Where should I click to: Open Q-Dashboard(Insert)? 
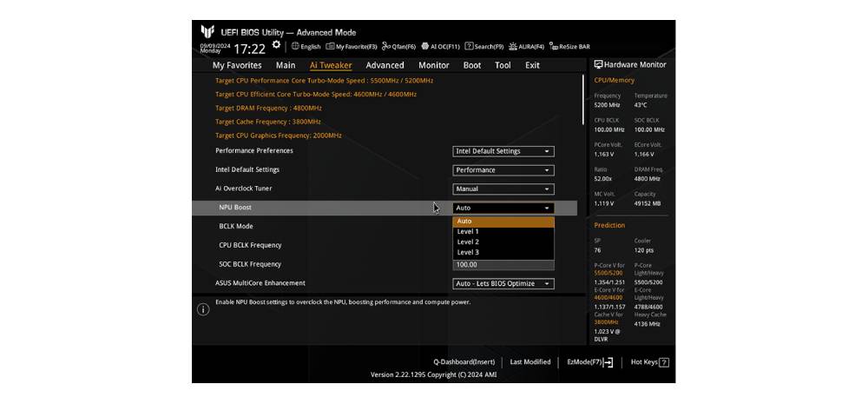tap(464, 362)
